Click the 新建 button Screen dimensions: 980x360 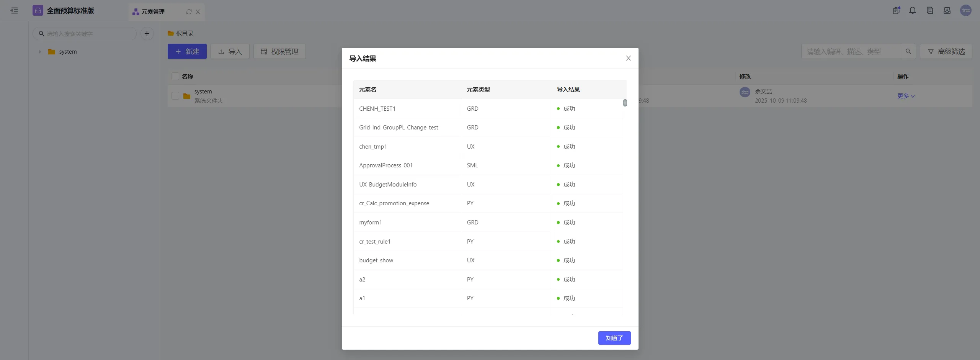187,51
